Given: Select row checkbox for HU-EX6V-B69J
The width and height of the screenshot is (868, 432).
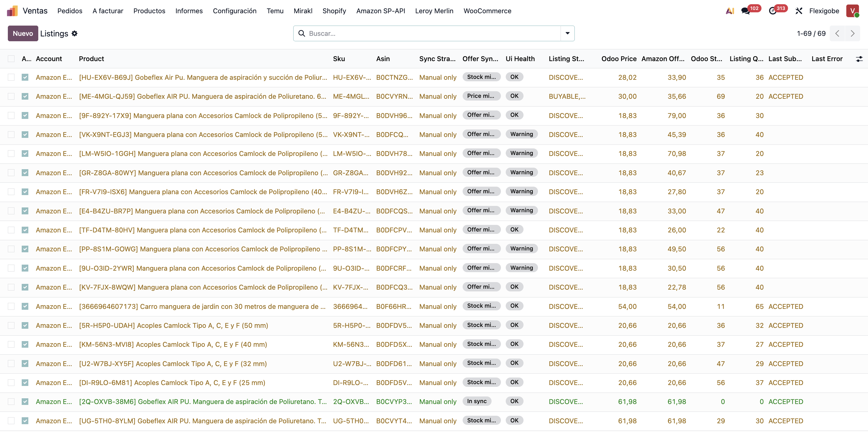Looking at the screenshot, I should pyautogui.click(x=11, y=77).
